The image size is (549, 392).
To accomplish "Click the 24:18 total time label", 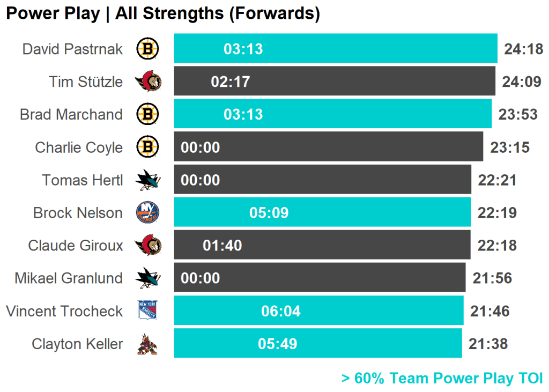I will coord(524,49).
